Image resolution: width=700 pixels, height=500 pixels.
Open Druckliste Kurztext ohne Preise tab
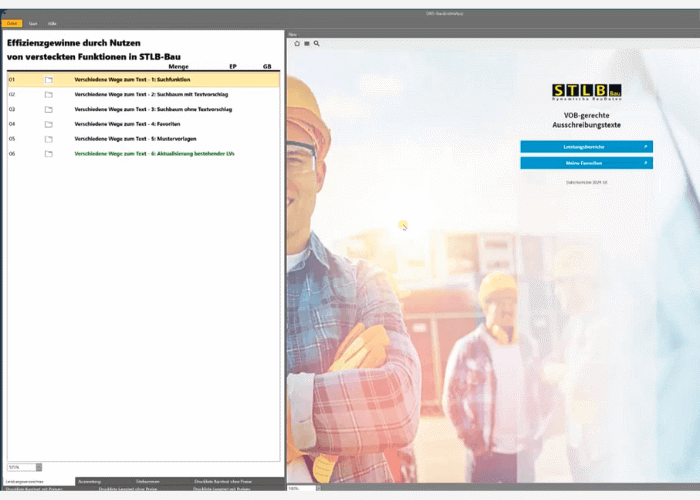click(223, 482)
